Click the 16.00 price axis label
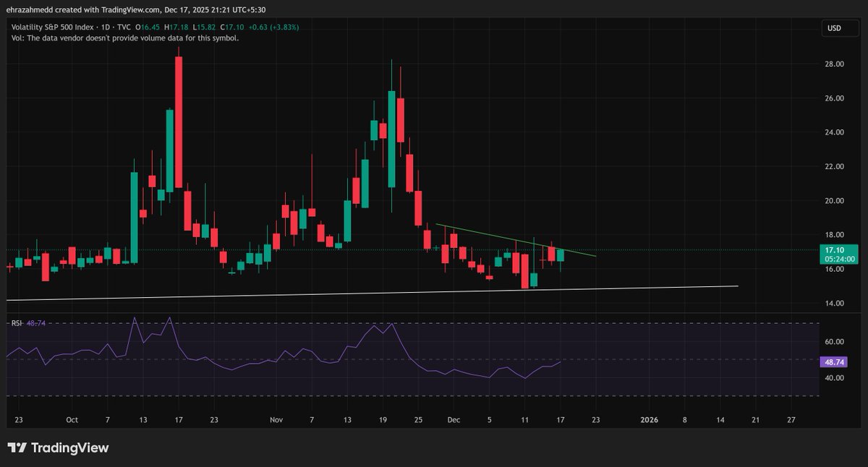This screenshot has height=467, width=868. tap(835, 269)
